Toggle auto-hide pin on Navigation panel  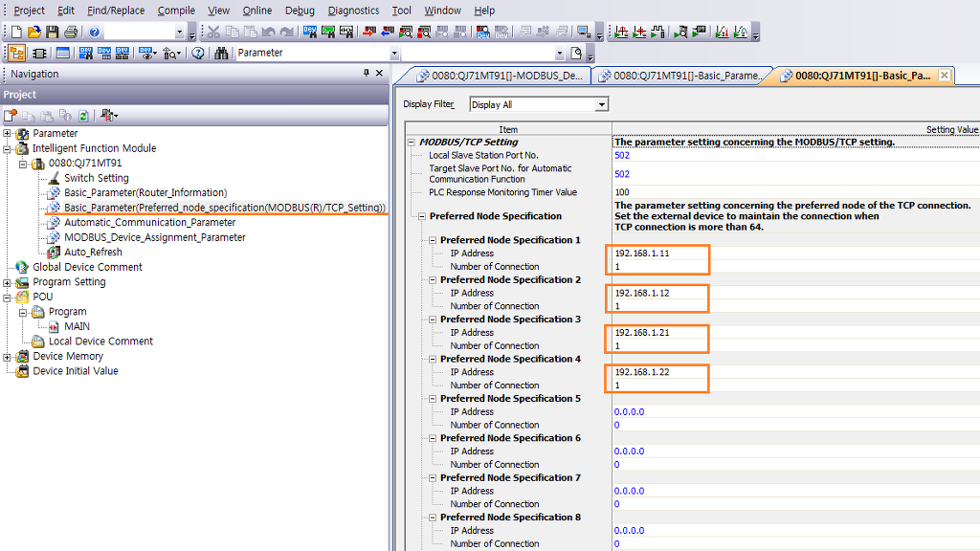366,74
